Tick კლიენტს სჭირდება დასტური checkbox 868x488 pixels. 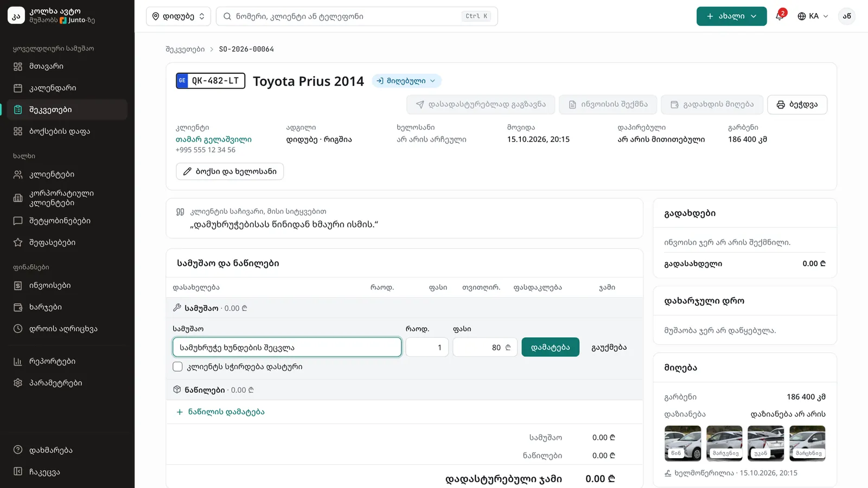click(x=177, y=367)
